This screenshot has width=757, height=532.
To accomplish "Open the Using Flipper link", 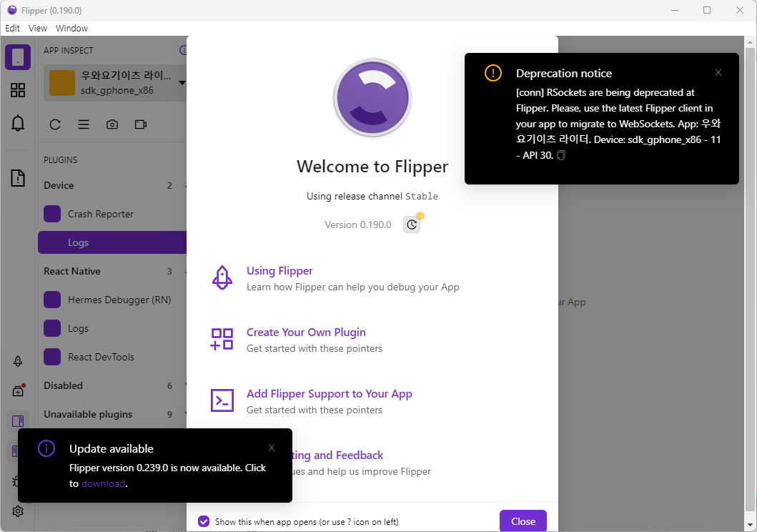I will (x=279, y=271).
